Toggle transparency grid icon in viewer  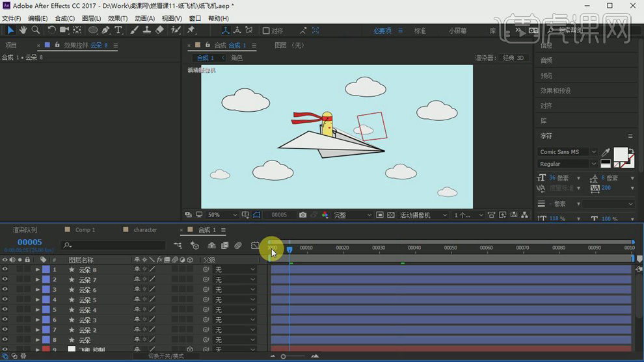391,214
